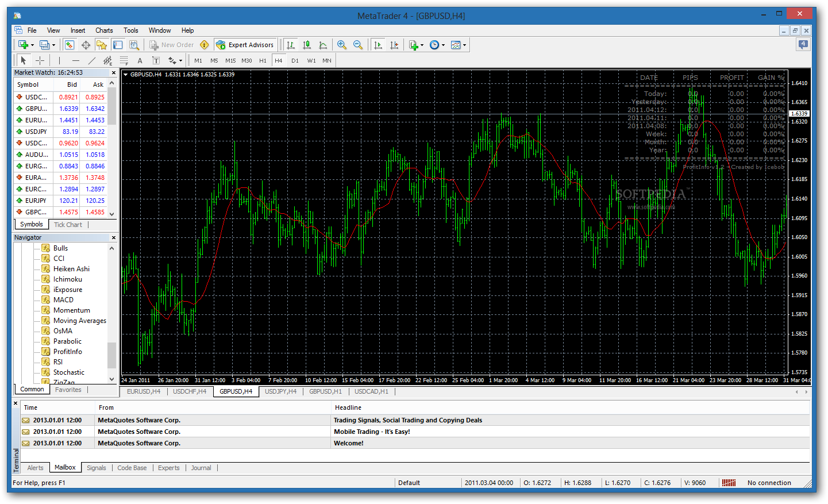Select the Trendline drawing tool
828x504 pixels.
(x=91, y=60)
